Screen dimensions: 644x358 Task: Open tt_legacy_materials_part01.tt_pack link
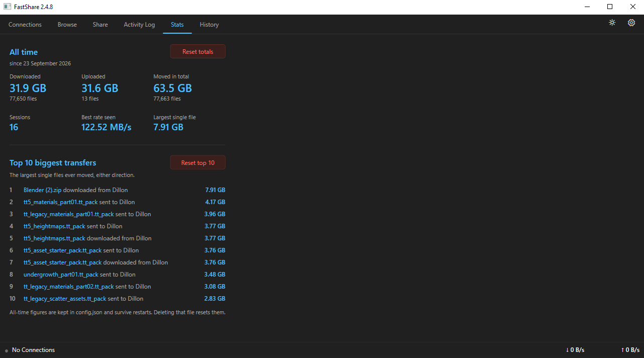point(69,214)
